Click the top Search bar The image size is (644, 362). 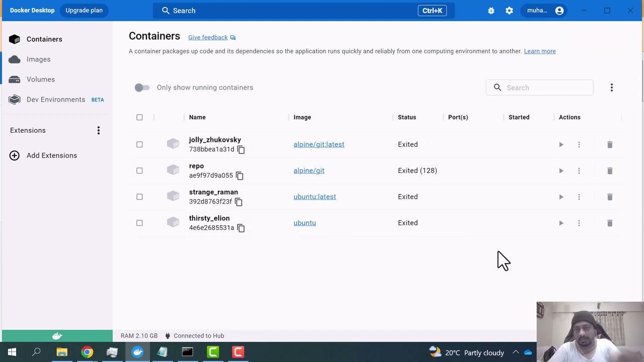304,11
